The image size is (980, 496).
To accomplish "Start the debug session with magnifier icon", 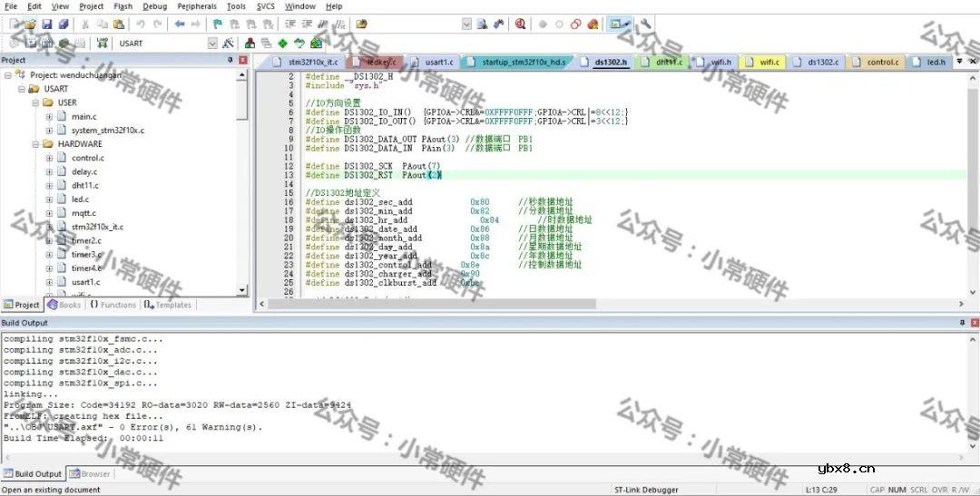I will [520, 24].
